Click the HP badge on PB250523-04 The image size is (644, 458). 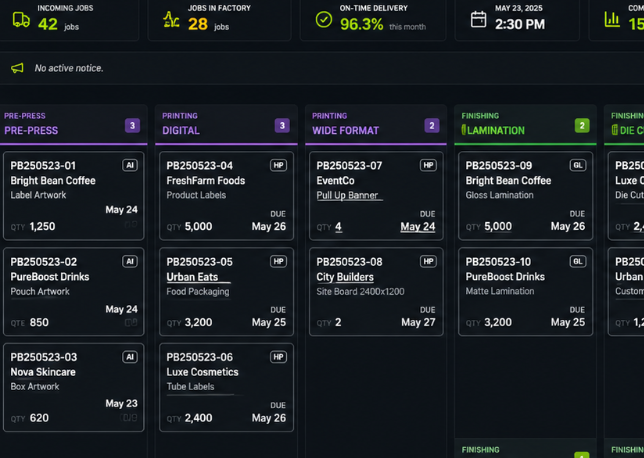click(x=278, y=166)
